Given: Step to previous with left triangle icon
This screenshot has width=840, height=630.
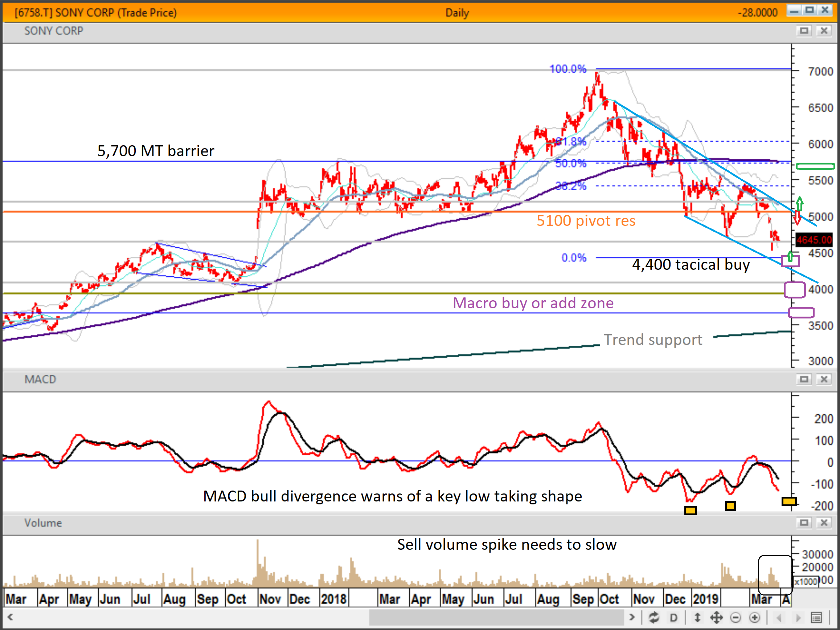Looking at the screenshot, I should pyautogui.click(x=779, y=617).
